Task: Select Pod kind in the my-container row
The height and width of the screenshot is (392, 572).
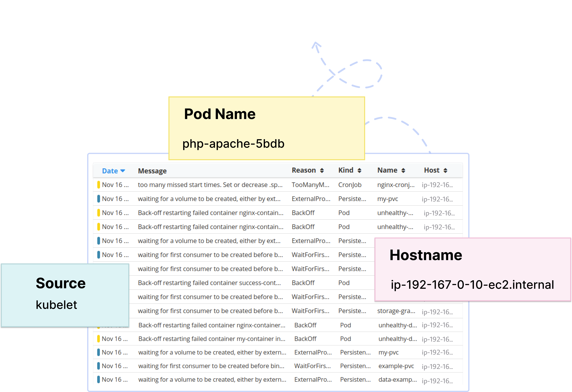Action: coord(346,339)
